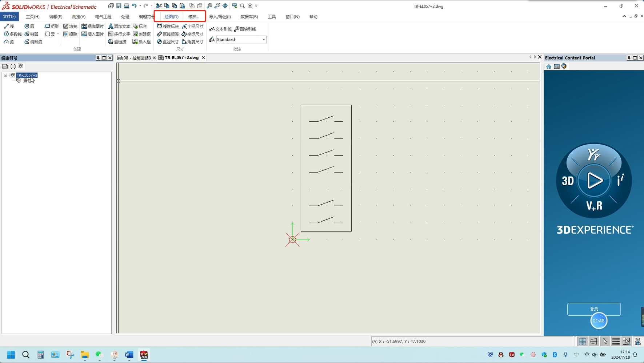Click the 填充 hatch fill tool
The image size is (644, 363).
pyautogui.click(x=70, y=27)
